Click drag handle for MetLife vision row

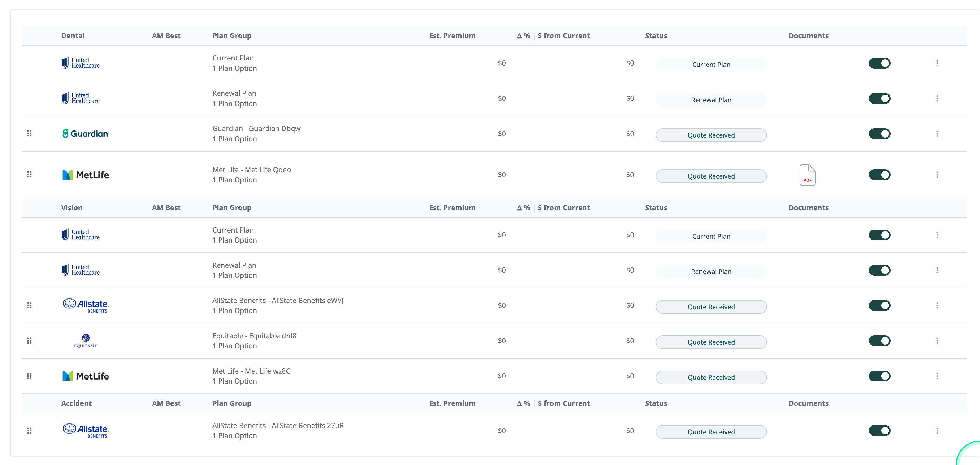point(29,376)
